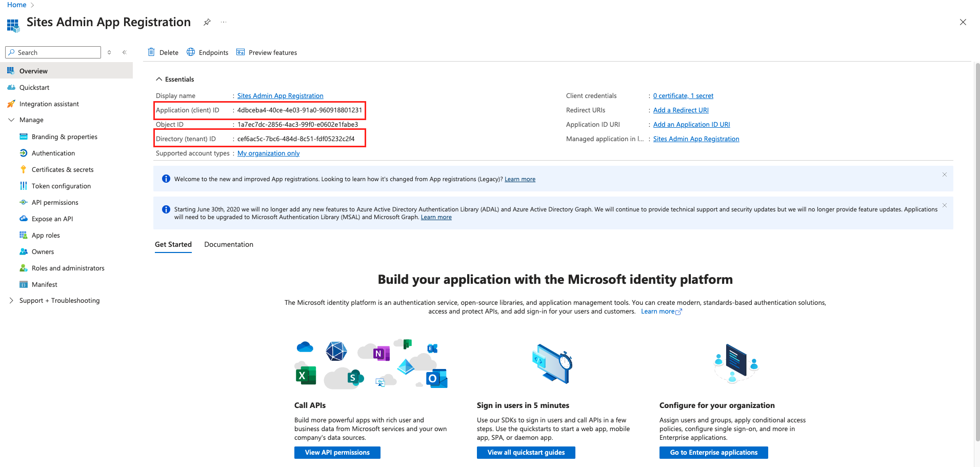
Task: Click the Roles and administrators icon
Action: (23, 268)
